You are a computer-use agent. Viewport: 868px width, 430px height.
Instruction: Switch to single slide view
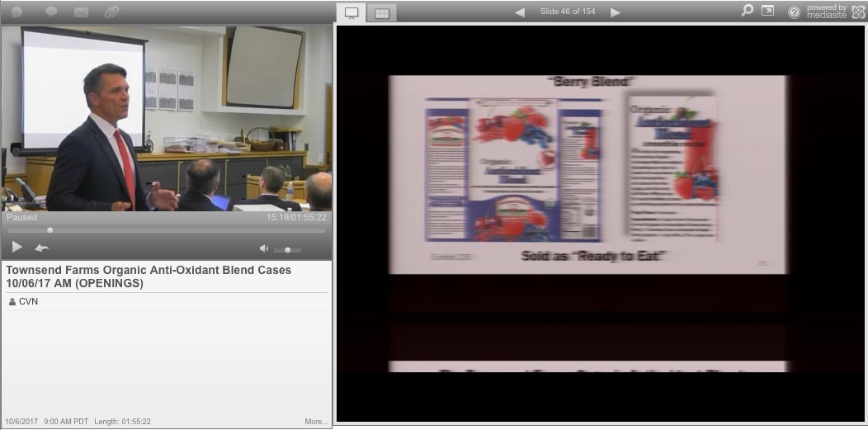point(351,12)
